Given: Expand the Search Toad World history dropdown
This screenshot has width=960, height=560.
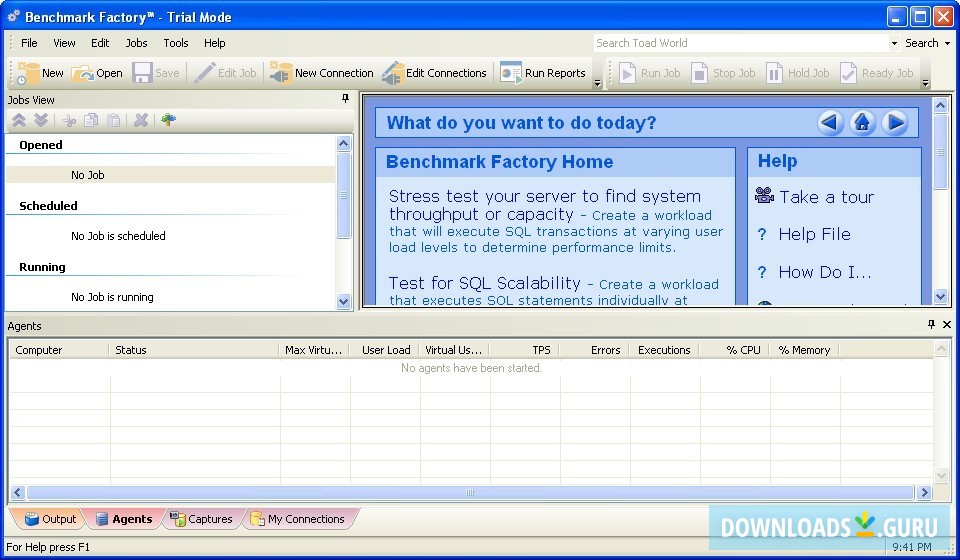Looking at the screenshot, I should coord(894,43).
